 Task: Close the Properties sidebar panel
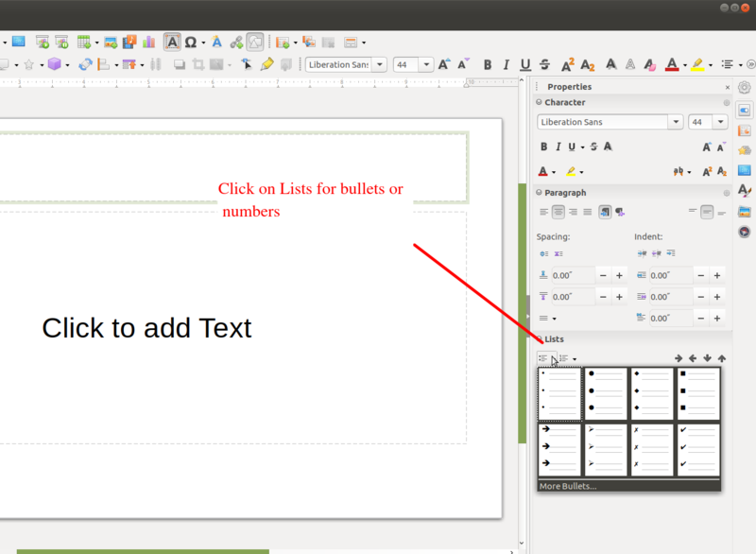click(728, 87)
